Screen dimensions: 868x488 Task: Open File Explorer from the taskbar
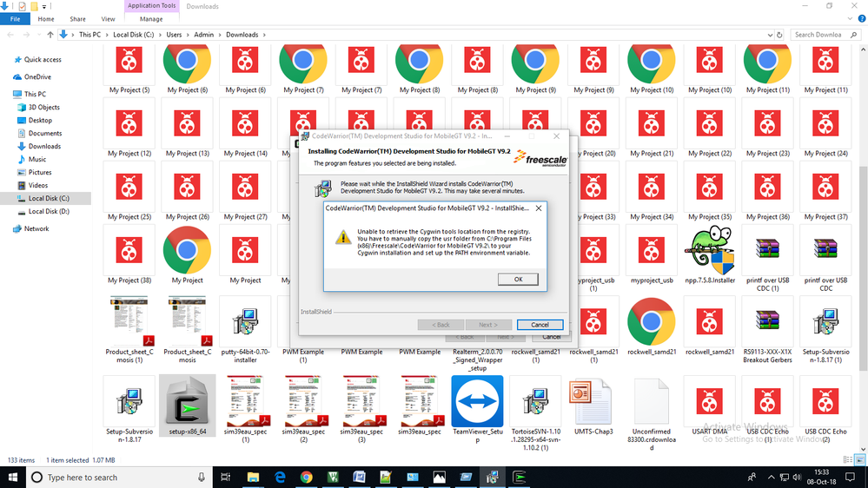(x=253, y=477)
